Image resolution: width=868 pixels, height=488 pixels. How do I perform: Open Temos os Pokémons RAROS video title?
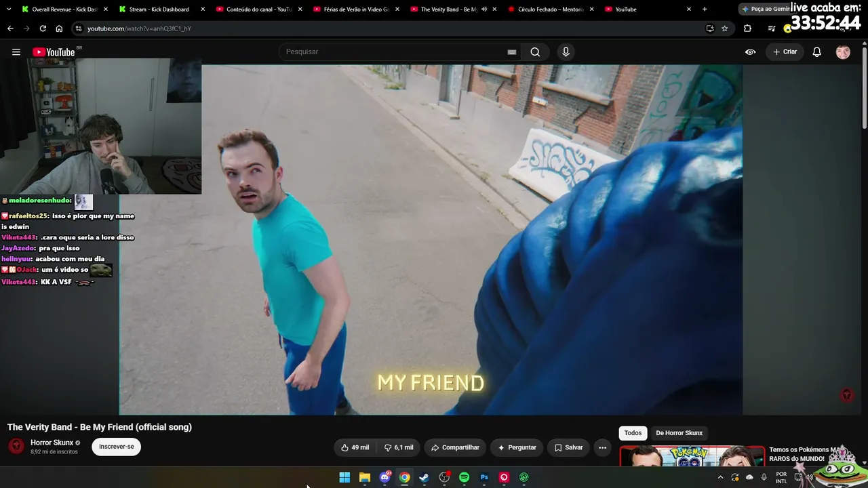[x=804, y=454]
